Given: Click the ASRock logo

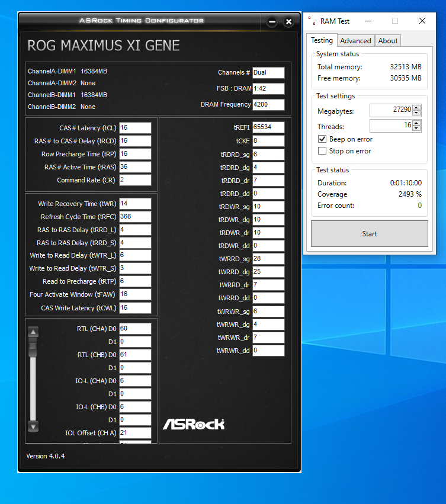Looking at the screenshot, I should [x=194, y=424].
